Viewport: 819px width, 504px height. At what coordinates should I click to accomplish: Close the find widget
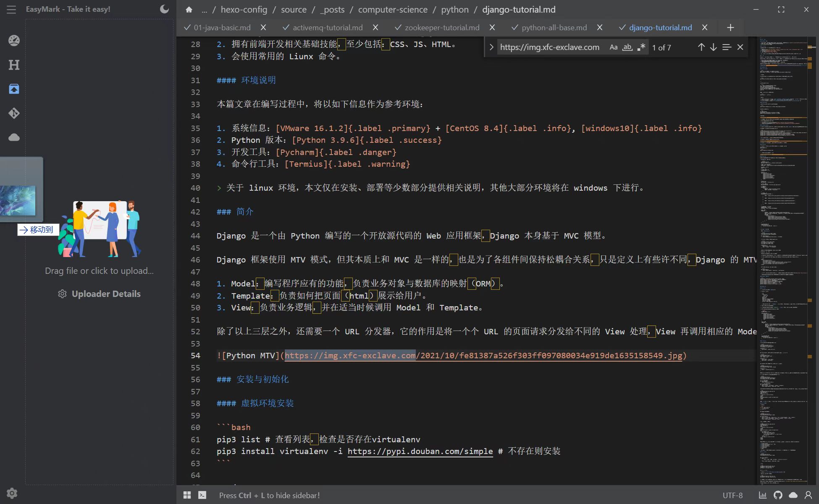(x=740, y=47)
